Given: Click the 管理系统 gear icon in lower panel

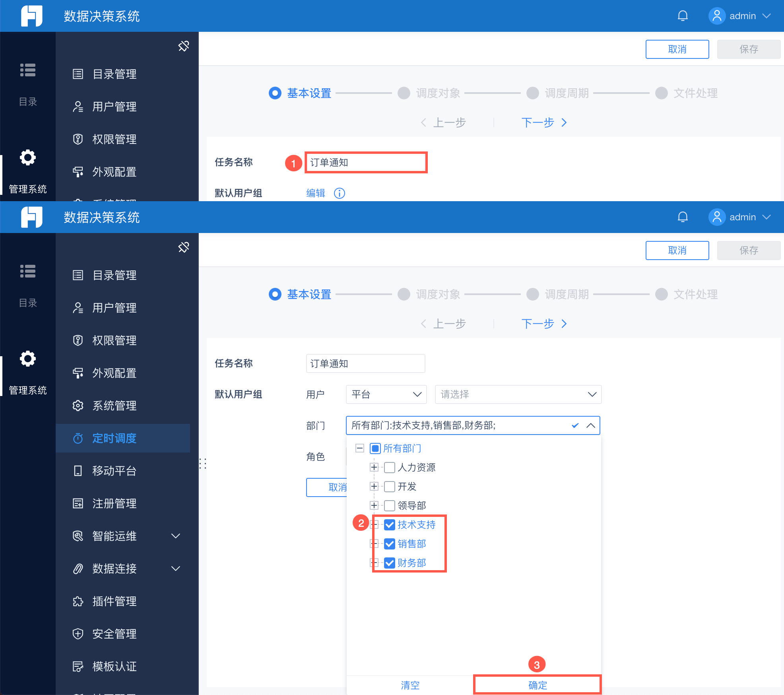Looking at the screenshot, I should pyautogui.click(x=28, y=359).
